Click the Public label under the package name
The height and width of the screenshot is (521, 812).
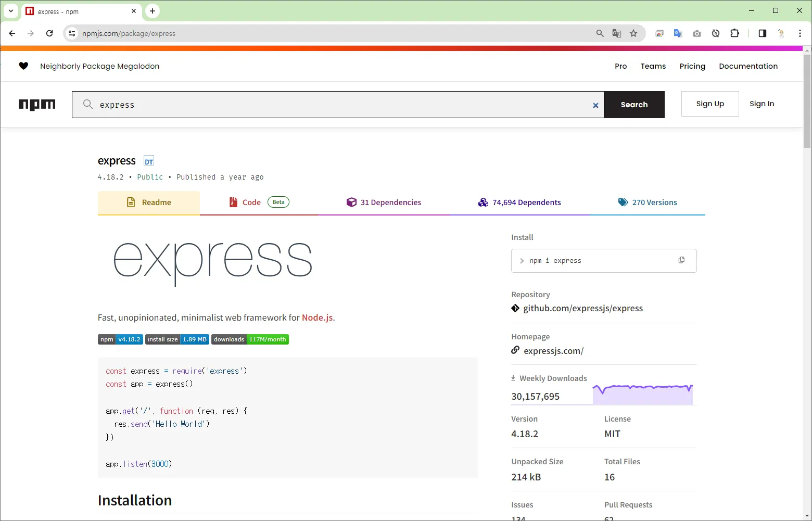point(150,177)
